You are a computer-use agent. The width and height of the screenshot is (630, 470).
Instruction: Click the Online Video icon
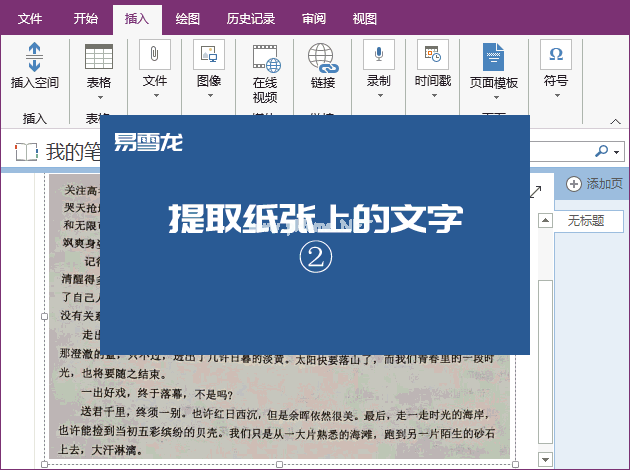pos(266,58)
